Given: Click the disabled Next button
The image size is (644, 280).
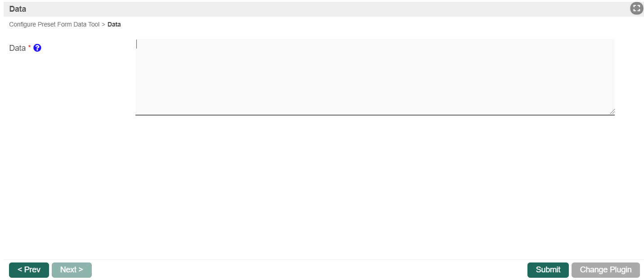Looking at the screenshot, I should (72, 270).
